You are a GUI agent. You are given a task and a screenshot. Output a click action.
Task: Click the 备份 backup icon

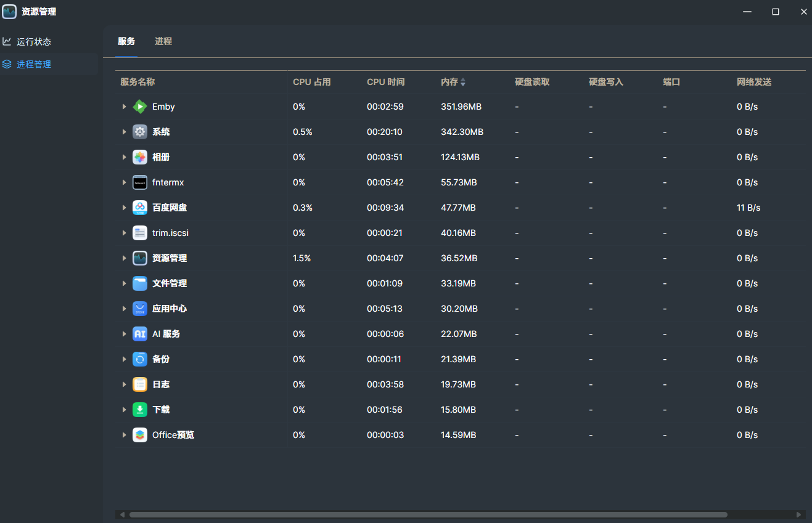pyautogui.click(x=140, y=359)
